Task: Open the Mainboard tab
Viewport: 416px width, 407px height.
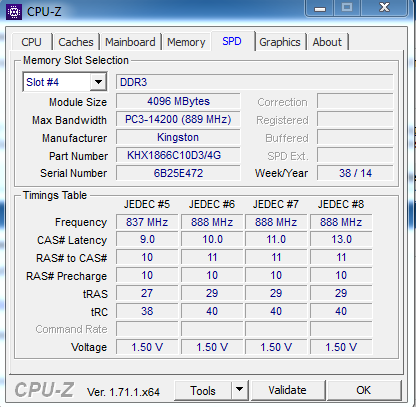Action: click(130, 42)
